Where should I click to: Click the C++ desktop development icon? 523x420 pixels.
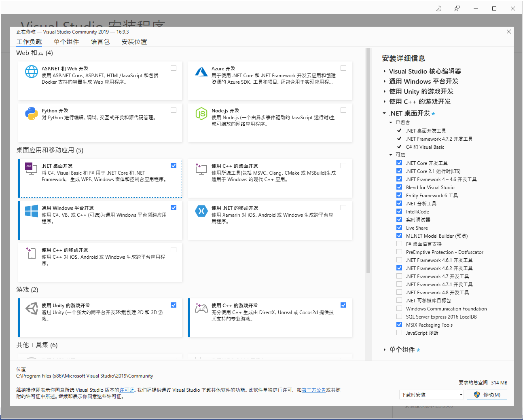[201, 169]
